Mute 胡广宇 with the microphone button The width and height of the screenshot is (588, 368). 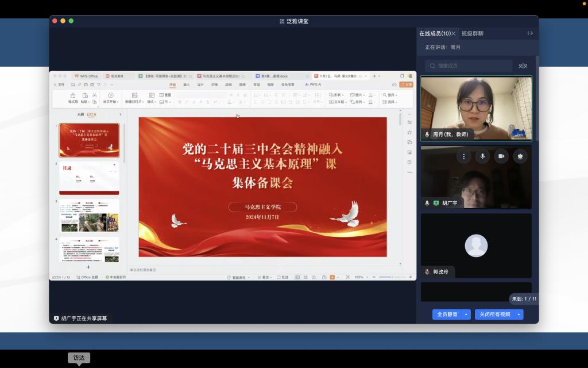coord(482,156)
